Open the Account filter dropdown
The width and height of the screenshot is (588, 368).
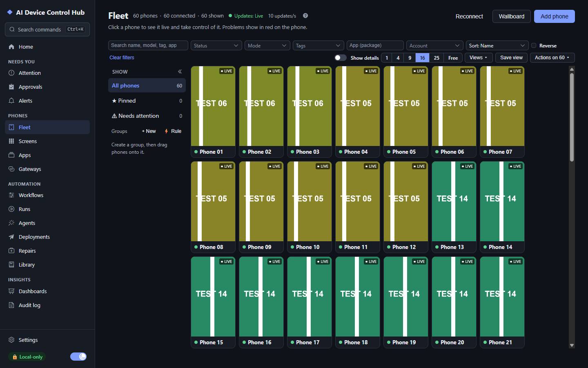[x=435, y=45]
